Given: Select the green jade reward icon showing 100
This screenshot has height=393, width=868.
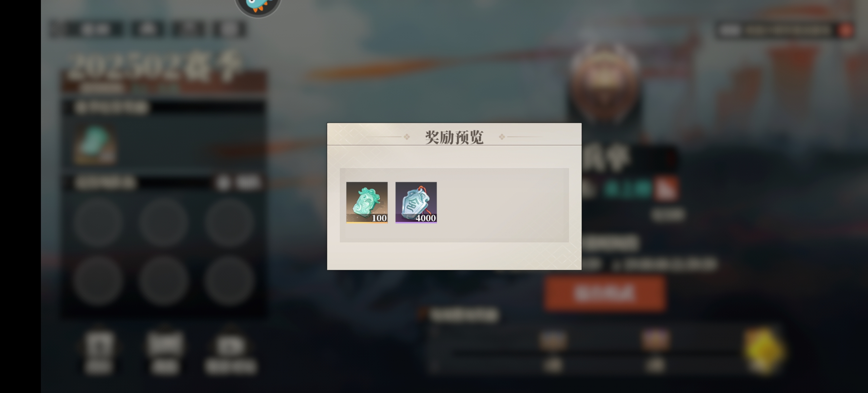Looking at the screenshot, I should pyautogui.click(x=367, y=203).
